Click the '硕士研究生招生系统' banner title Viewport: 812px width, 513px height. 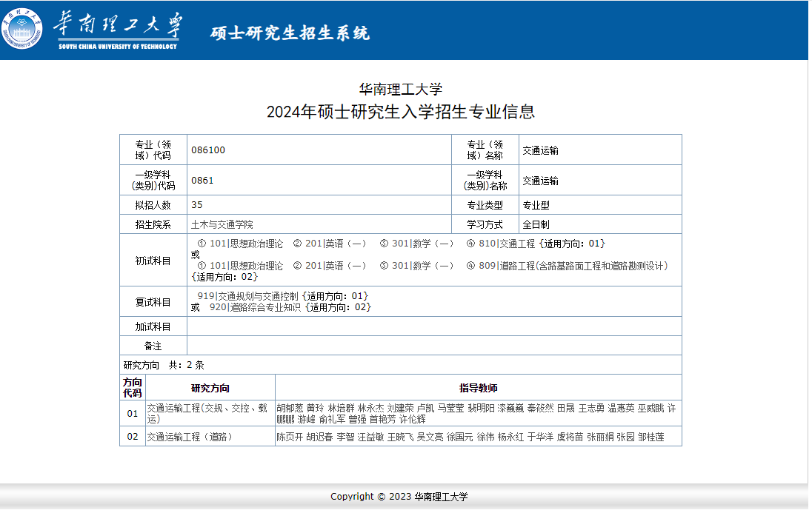290,33
